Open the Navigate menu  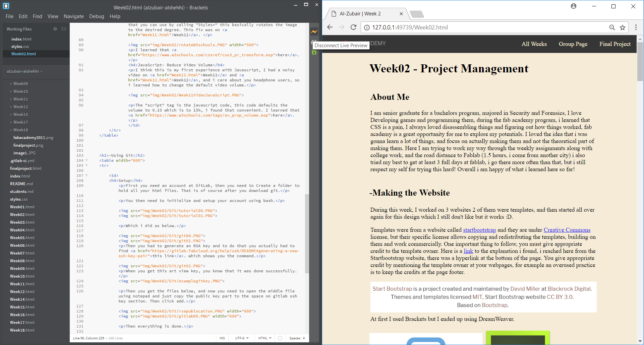pyautogui.click(x=74, y=16)
